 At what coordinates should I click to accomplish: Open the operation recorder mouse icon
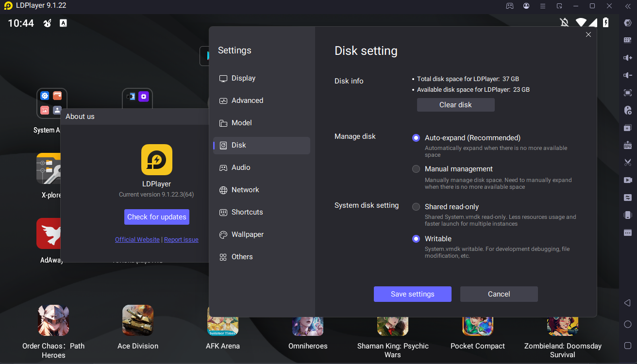coord(627,110)
